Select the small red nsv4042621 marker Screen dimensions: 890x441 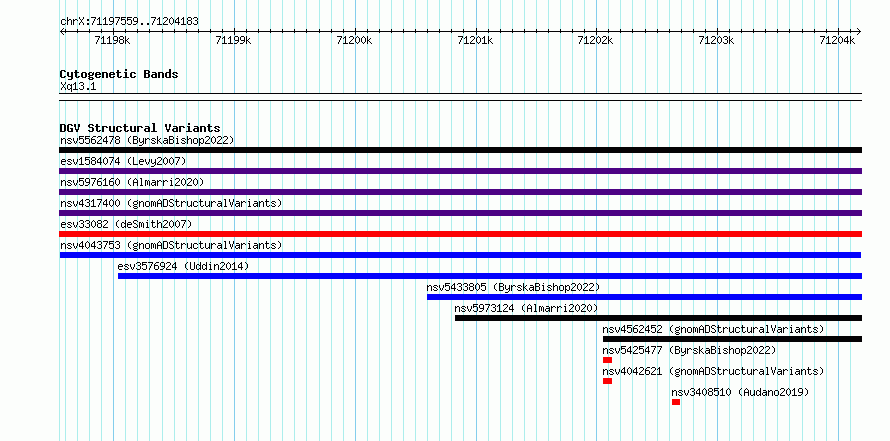(x=607, y=381)
